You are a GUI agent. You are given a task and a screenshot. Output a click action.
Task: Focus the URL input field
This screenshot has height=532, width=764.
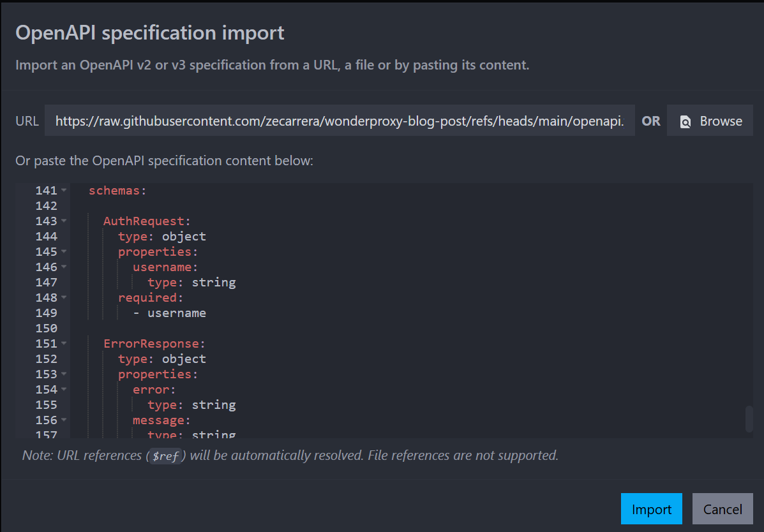[340, 121]
